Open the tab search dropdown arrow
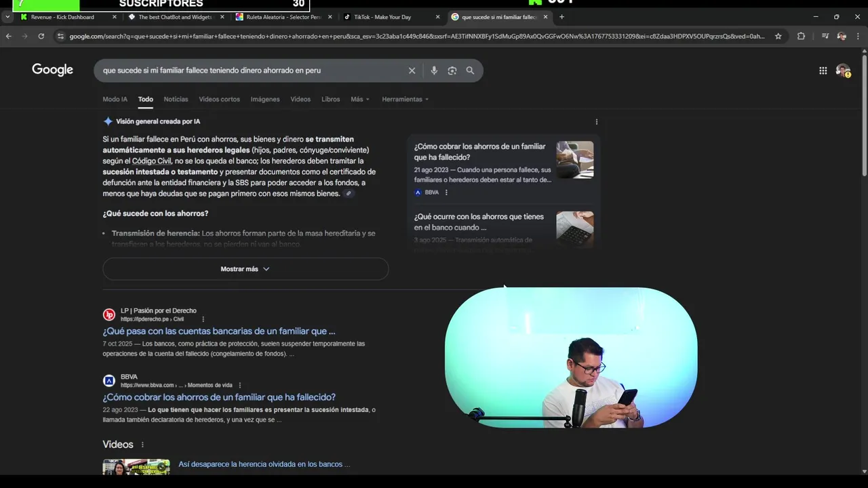The height and width of the screenshot is (488, 868). 7,17
